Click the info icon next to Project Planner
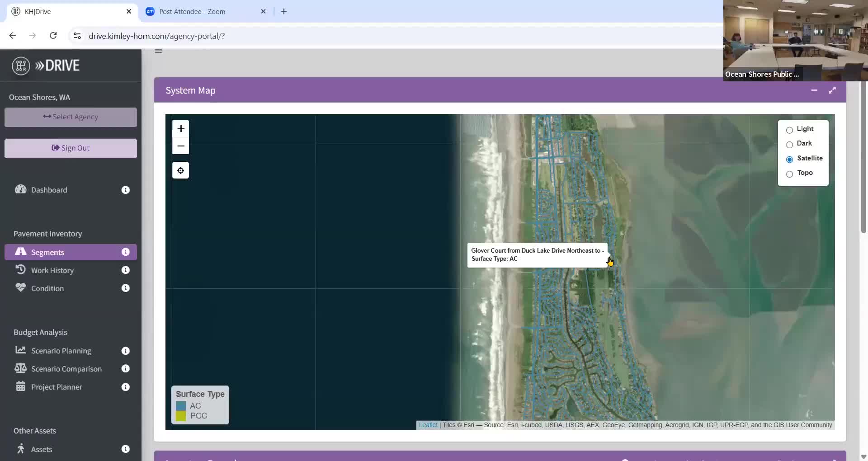 (x=126, y=387)
